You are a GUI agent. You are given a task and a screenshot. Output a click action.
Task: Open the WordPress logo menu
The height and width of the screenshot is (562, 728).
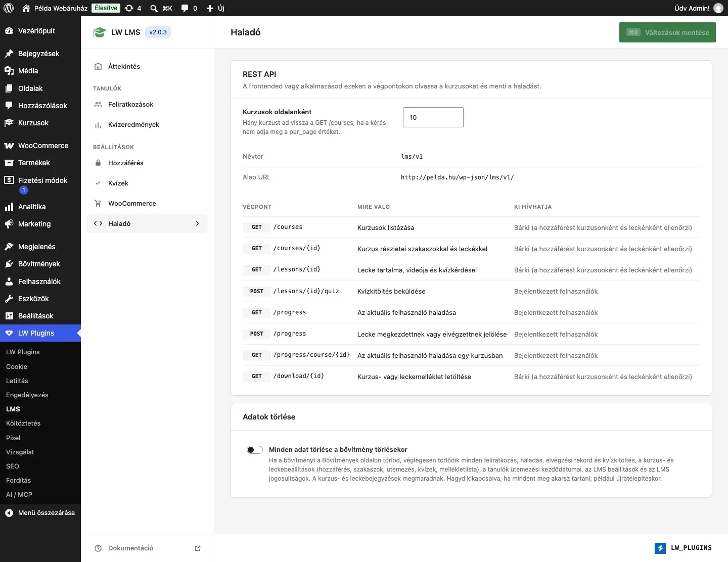coord(9,8)
